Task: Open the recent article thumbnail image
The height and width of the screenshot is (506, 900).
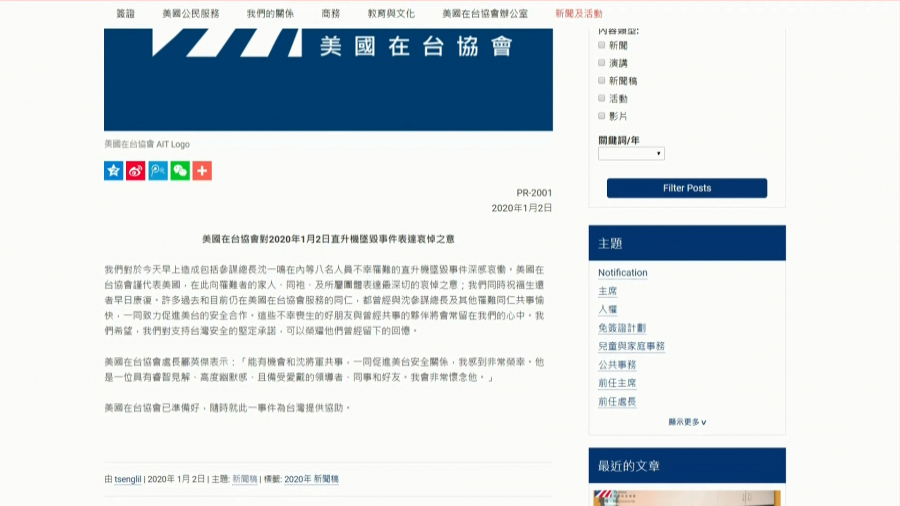Action: [x=687, y=498]
